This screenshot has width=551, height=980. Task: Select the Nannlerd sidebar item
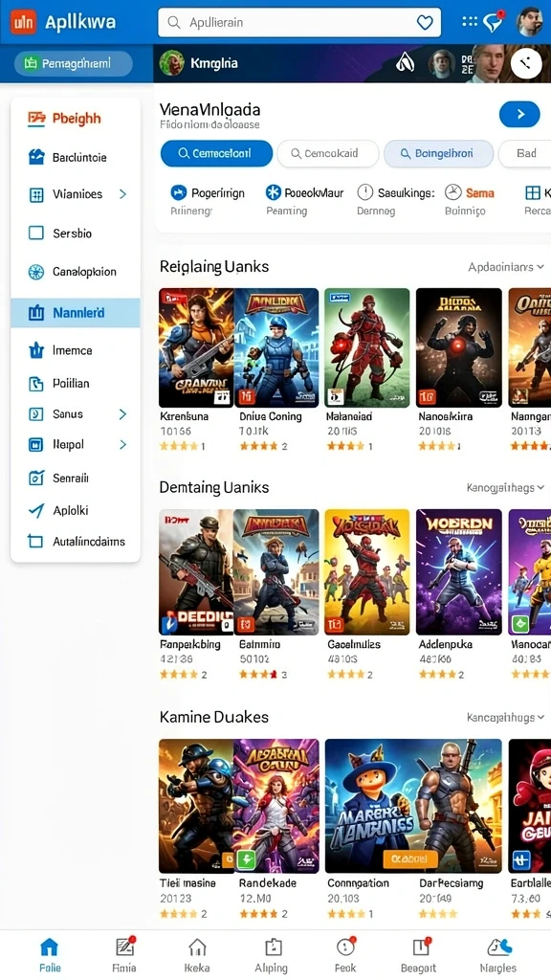click(75, 313)
